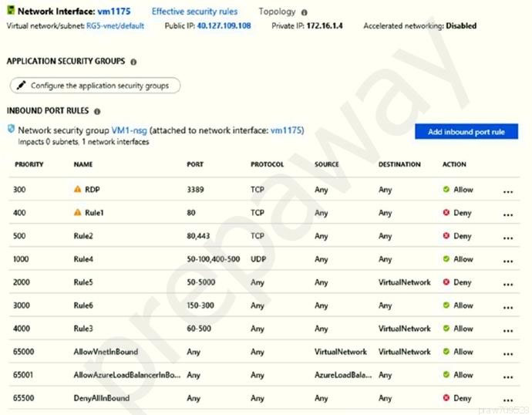Click Add inbound port rule button
The width and height of the screenshot is (532, 415).
click(x=466, y=132)
